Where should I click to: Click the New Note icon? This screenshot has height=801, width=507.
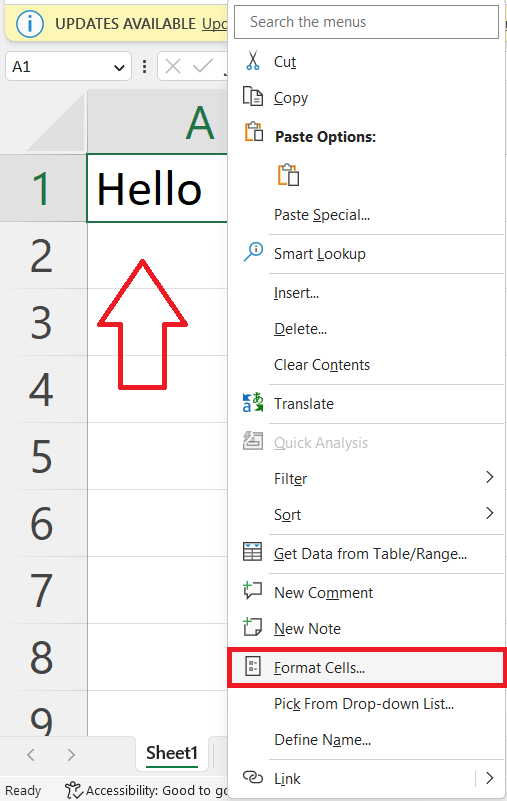(252, 626)
